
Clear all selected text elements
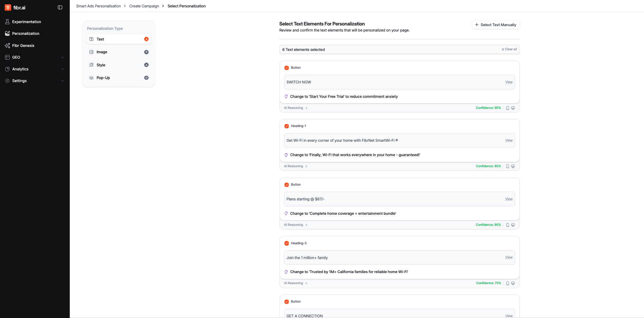point(509,49)
